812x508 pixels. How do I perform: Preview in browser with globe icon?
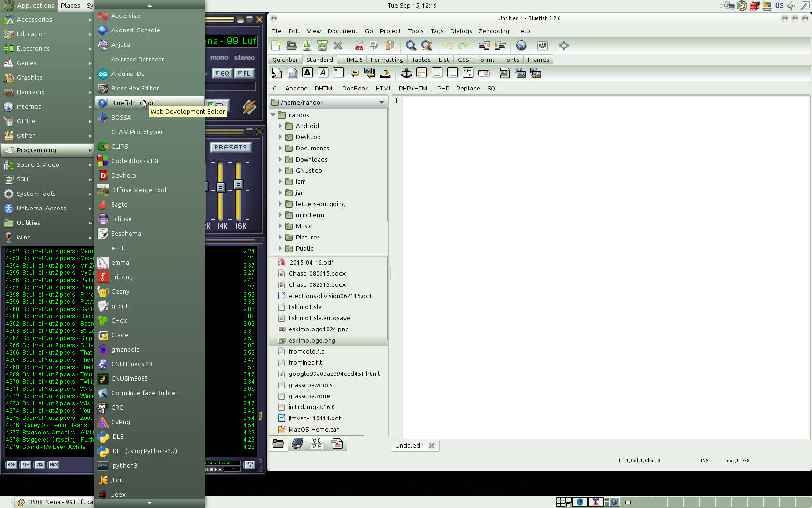[x=521, y=45]
